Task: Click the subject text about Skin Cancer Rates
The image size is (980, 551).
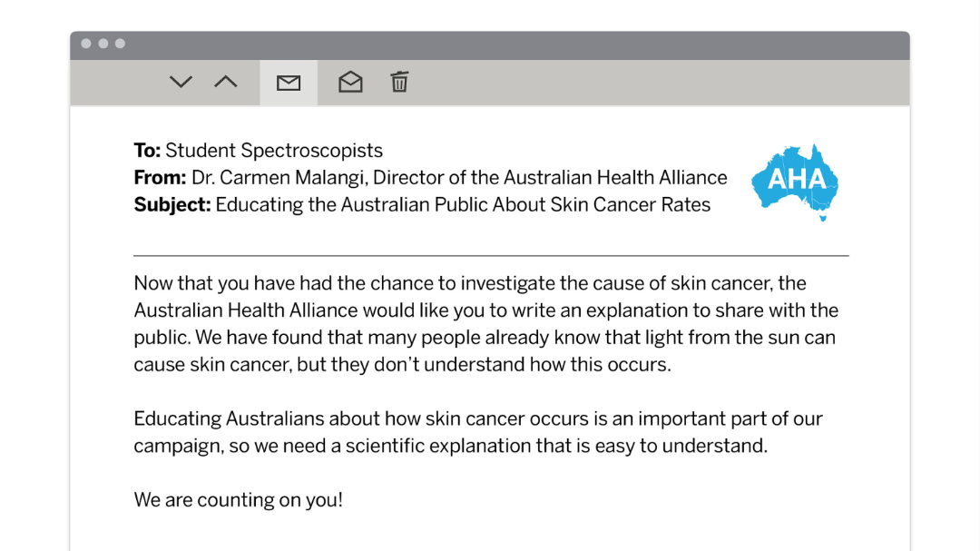Action: coord(463,205)
